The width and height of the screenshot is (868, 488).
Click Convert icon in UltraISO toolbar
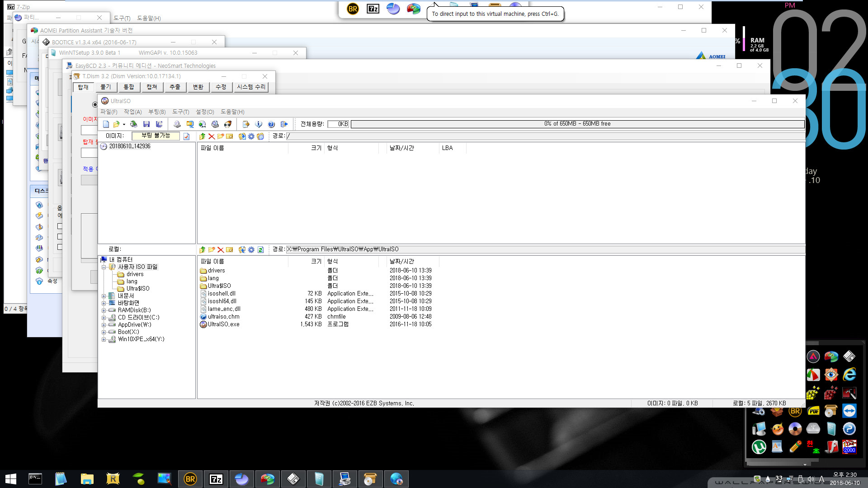pyautogui.click(x=203, y=124)
